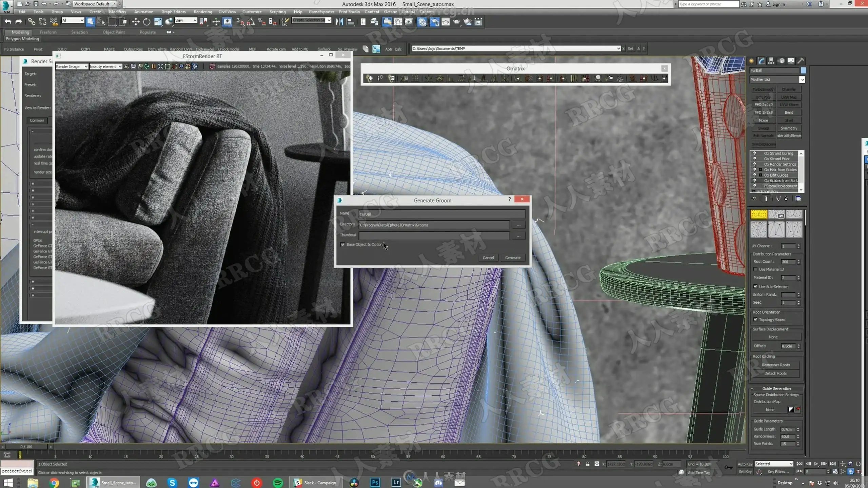Disable Use Sub-Selection checkbox
The width and height of the screenshot is (868, 488).
tap(755, 286)
